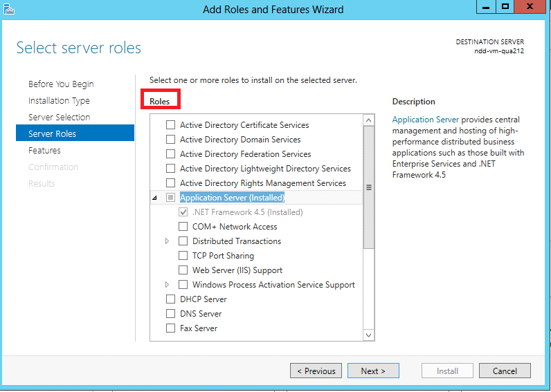
Task: Tick the COM+ Network Access checkbox
Action: coord(183,227)
